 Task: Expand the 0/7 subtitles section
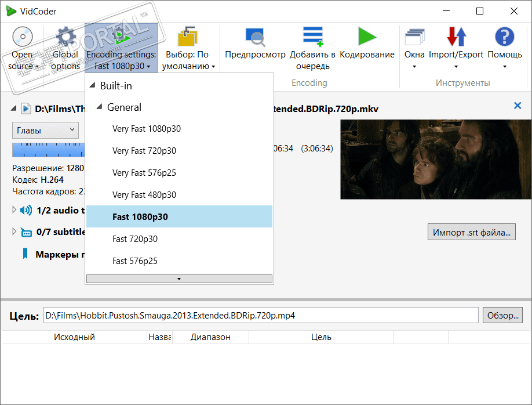pyautogui.click(x=14, y=232)
